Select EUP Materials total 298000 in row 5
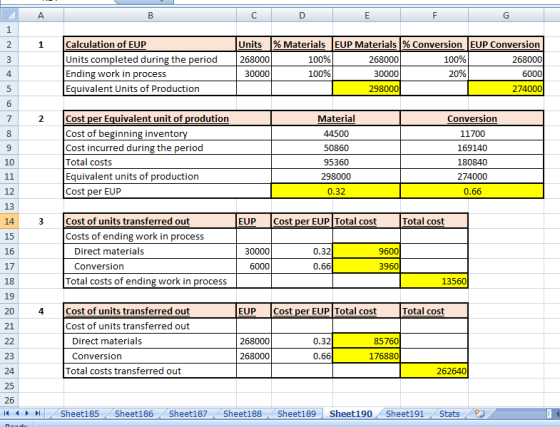The image size is (560, 427). coord(366,89)
